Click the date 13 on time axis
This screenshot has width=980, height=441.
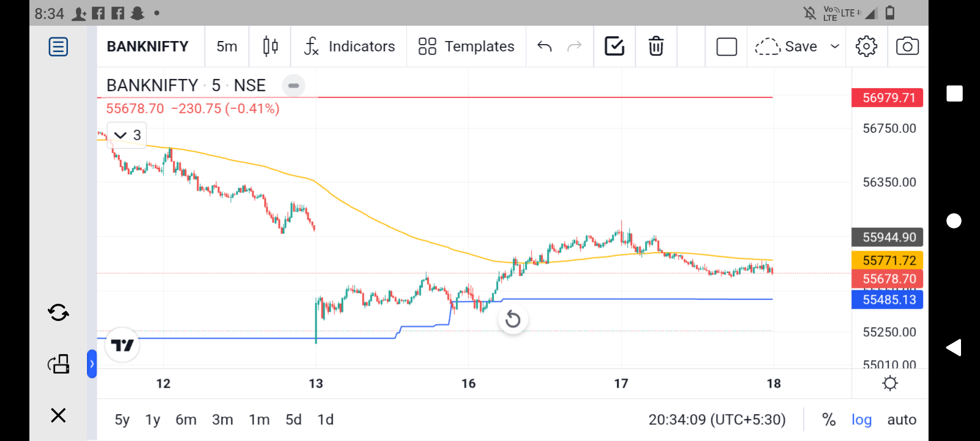point(315,383)
